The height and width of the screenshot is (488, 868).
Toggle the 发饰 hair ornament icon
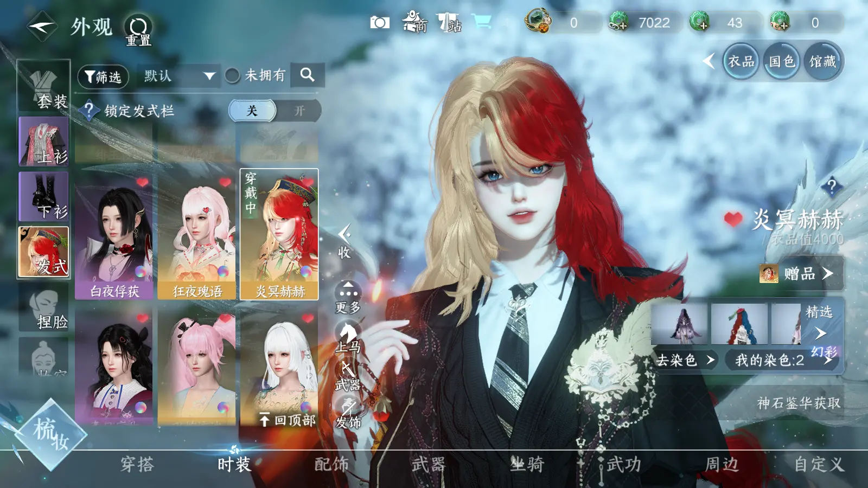[x=348, y=414]
